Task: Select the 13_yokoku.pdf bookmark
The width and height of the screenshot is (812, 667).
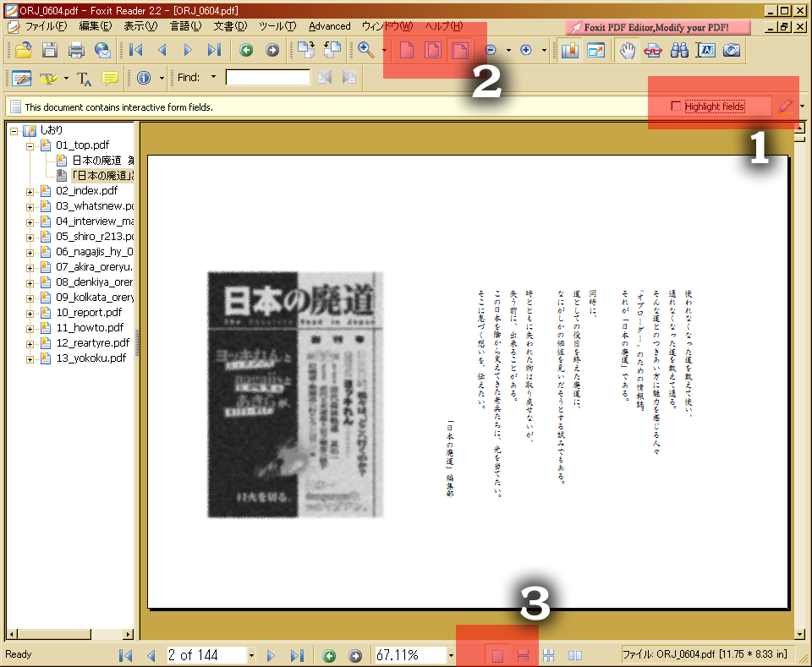Action: tap(91, 358)
